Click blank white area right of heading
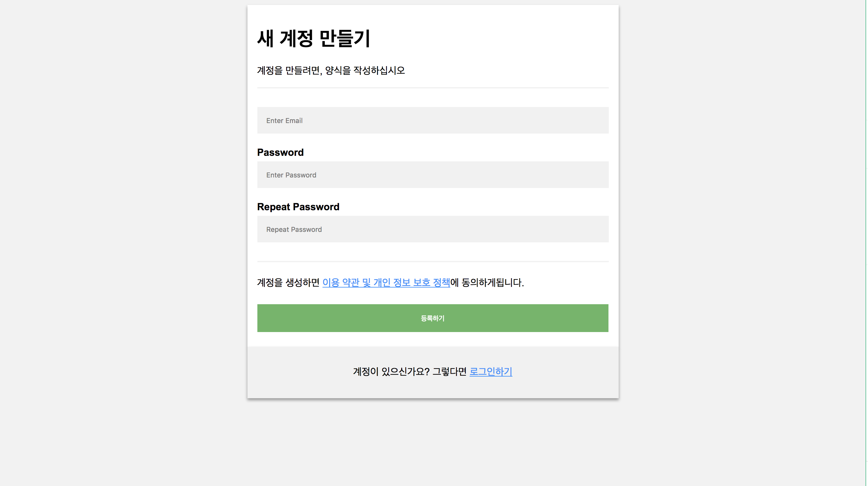Image resolution: width=868 pixels, height=486 pixels. pos(505,38)
